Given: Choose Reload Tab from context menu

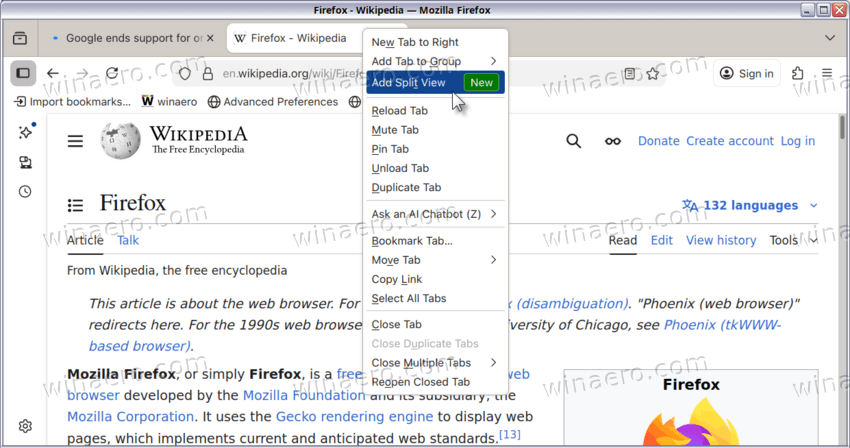Looking at the screenshot, I should click(x=435, y=111).
